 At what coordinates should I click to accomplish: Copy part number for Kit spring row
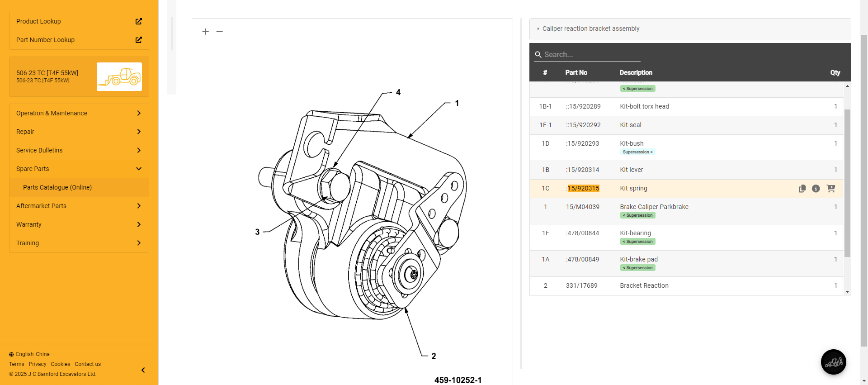tap(802, 189)
